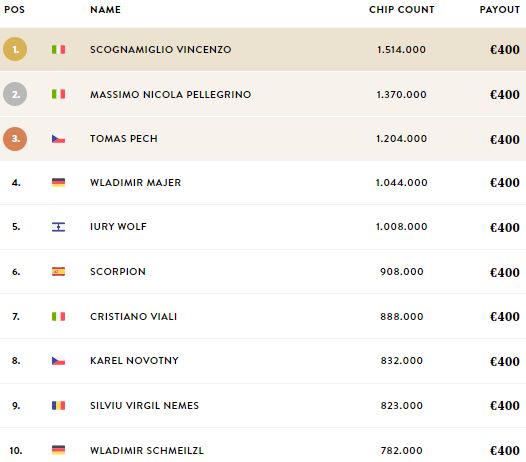The width and height of the screenshot is (526, 462).
Task: Click the NAME column header
Action: coord(105,9)
